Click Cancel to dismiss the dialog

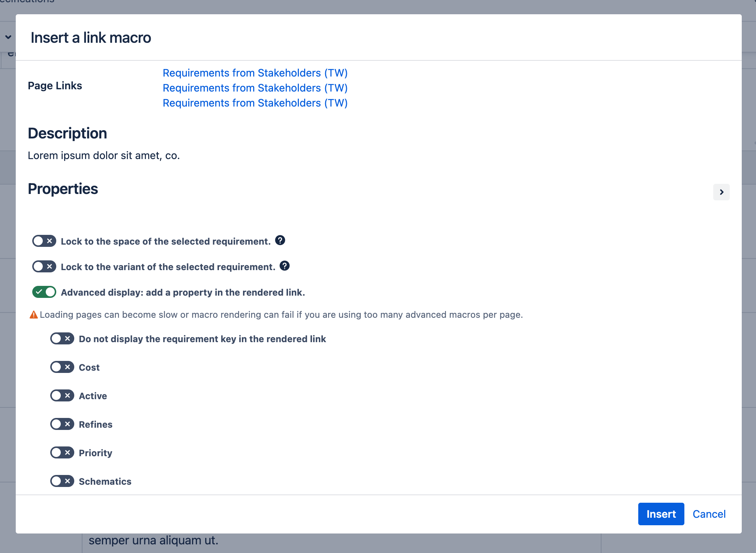pos(709,514)
